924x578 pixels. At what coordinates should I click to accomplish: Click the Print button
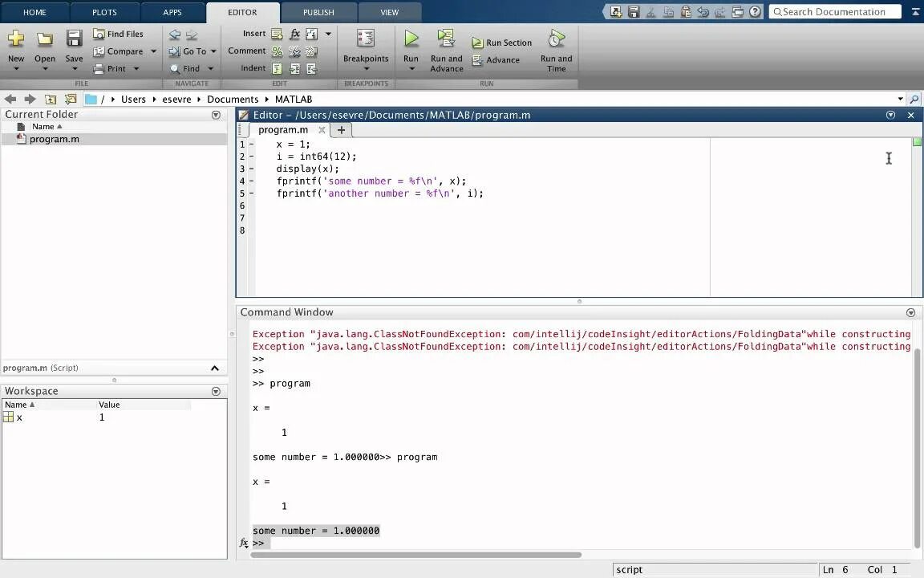[110, 68]
